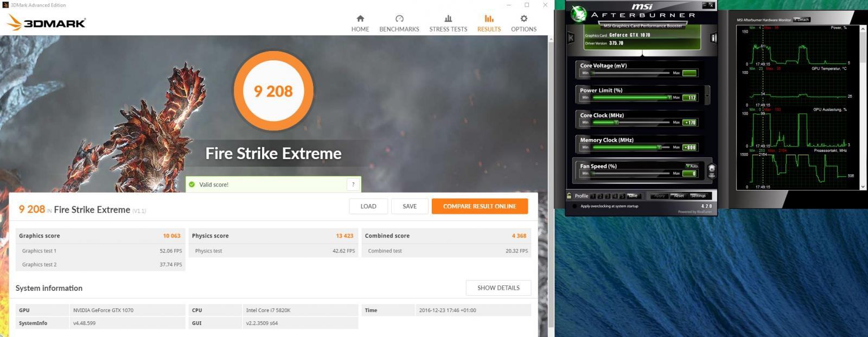
Task: Open the Afterburner info i button
Action: point(713,37)
